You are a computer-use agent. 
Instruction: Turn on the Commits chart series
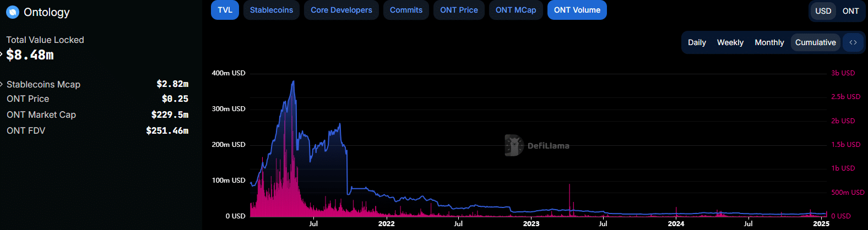(406, 10)
